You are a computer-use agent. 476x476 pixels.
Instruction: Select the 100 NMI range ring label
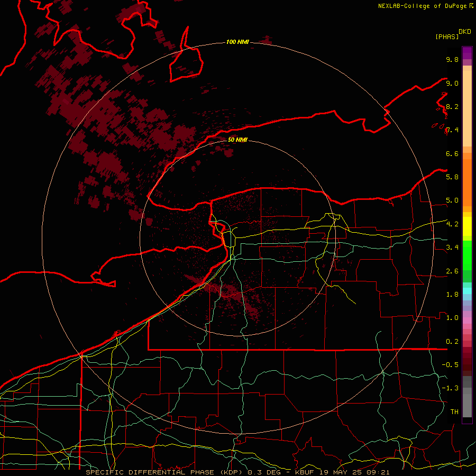pyautogui.click(x=237, y=42)
